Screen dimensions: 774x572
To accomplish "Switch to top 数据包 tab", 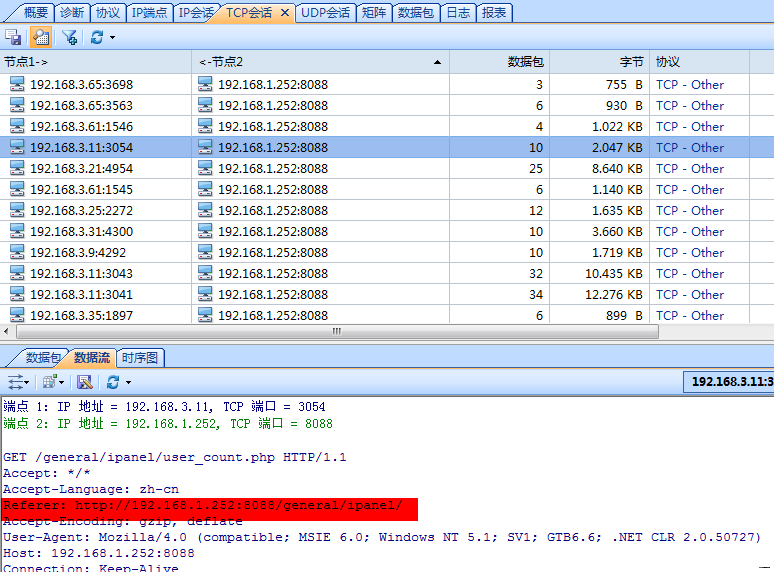I will click(416, 13).
